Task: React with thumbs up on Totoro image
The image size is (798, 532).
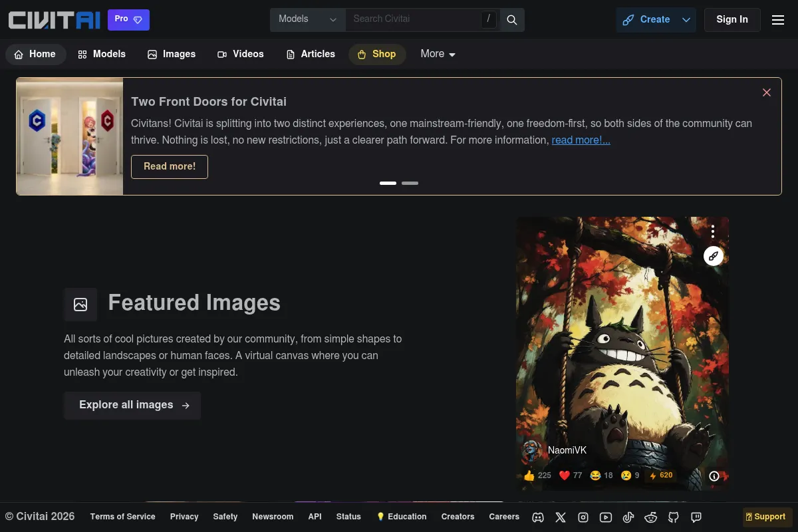Action: point(537,475)
